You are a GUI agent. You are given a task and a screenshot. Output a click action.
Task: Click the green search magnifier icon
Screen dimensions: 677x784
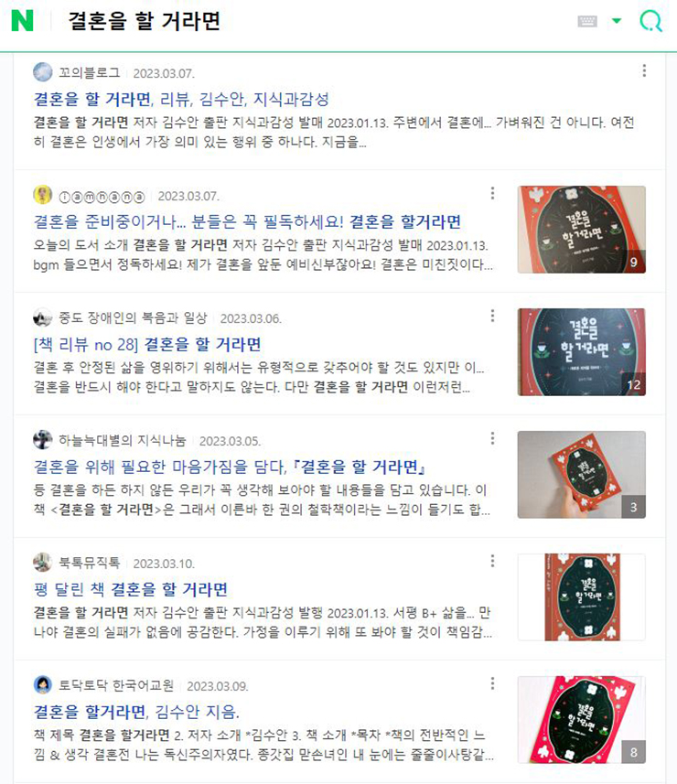(651, 21)
